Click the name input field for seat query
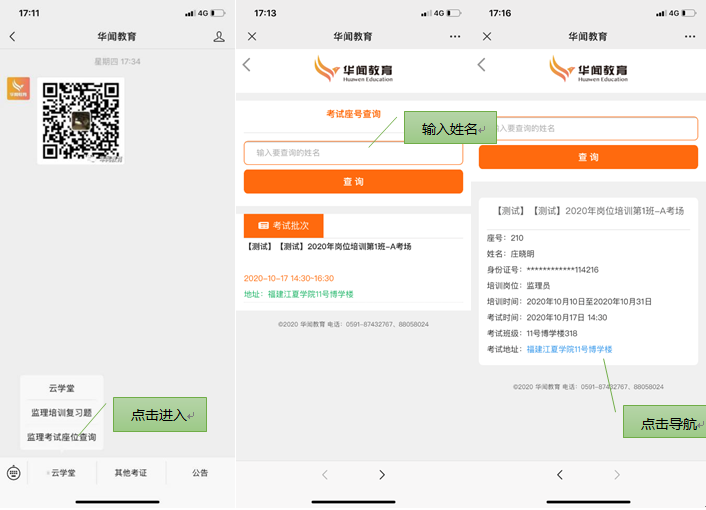706x510 pixels. point(353,153)
